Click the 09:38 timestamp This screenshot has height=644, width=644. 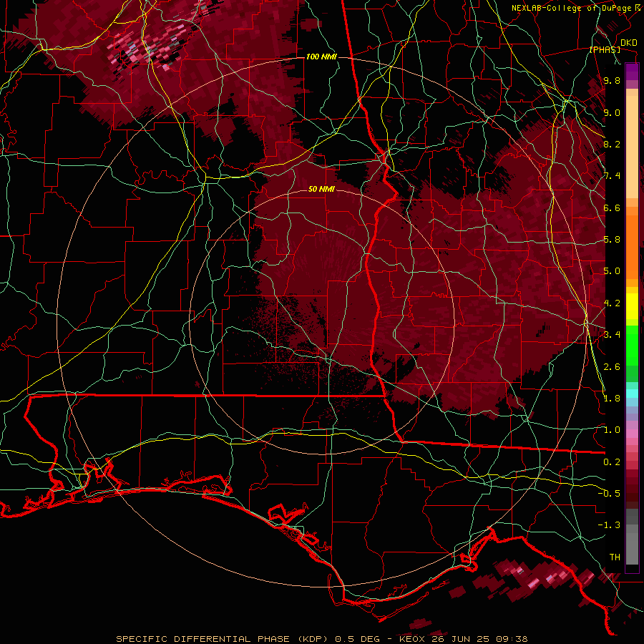510,639
